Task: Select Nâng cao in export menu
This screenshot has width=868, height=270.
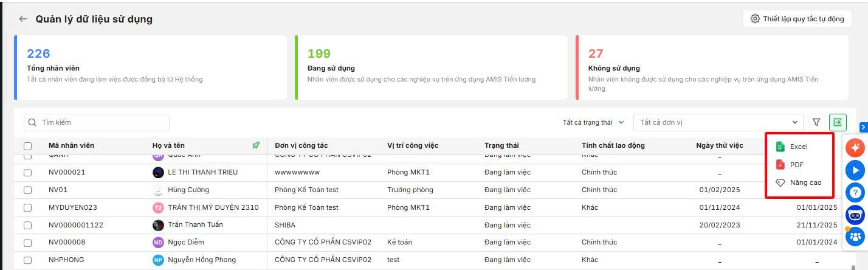Action: pyautogui.click(x=805, y=182)
